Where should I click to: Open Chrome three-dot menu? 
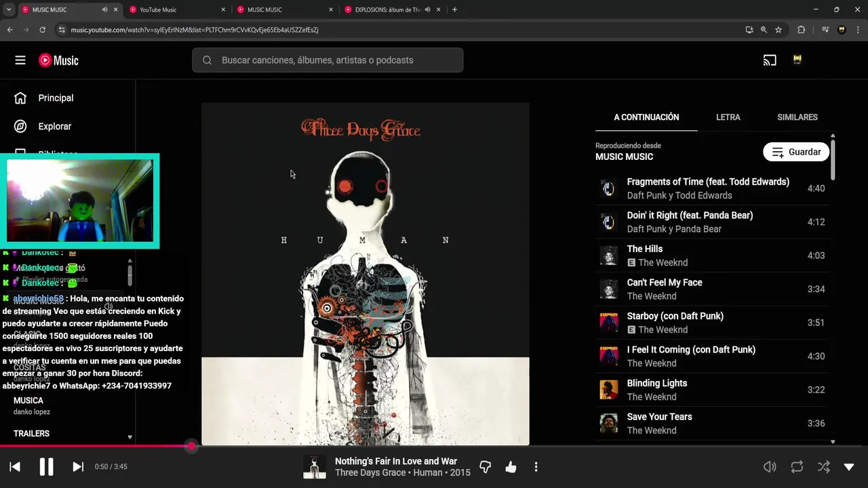(x=858, y=30)
